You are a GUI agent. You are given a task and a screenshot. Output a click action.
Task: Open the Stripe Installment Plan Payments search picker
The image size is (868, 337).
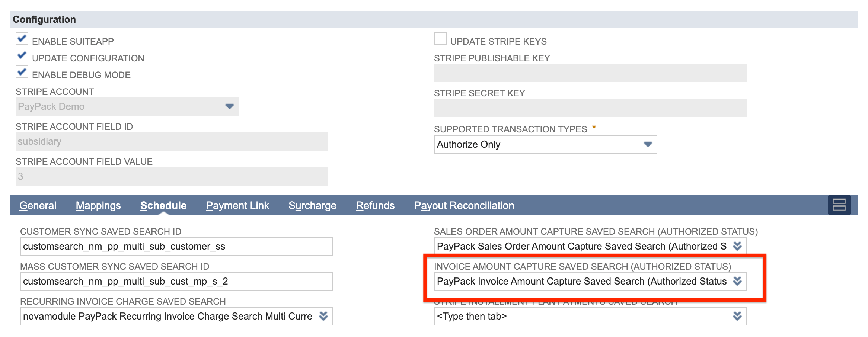(x=737, y=316)
